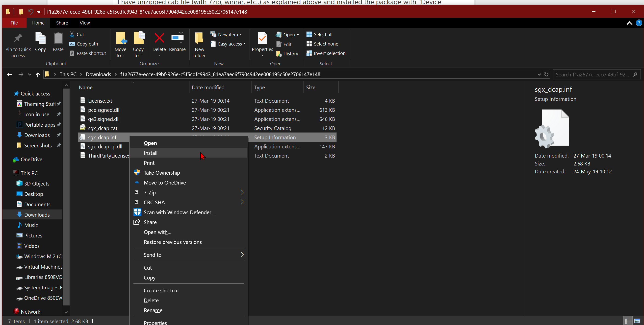Create a New folder from ribbon
Image resolution: width=644 pixels, height=325 pixels.
pos(199,45)
